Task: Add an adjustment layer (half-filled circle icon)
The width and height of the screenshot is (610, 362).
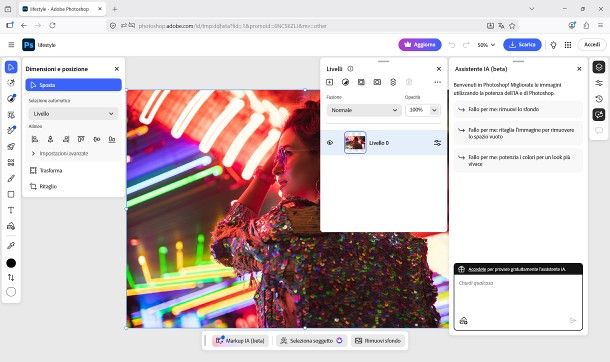Action: coord(345,82)
